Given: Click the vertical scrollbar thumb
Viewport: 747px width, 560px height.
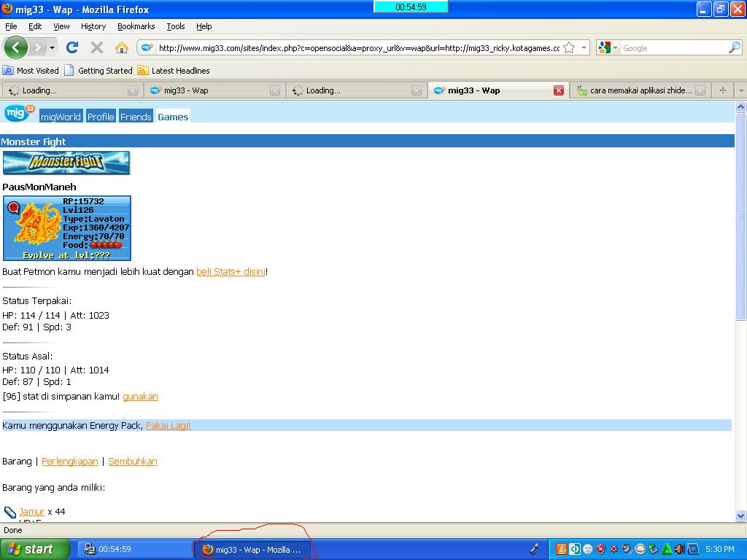Looking at the screenshot, I should (740, 217).
